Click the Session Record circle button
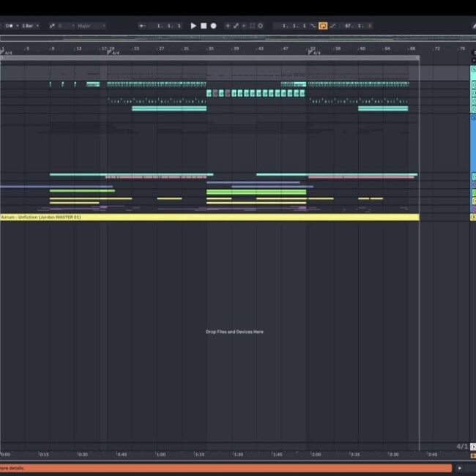This screenshot has width=476, height=476. (x=260, y=26)
